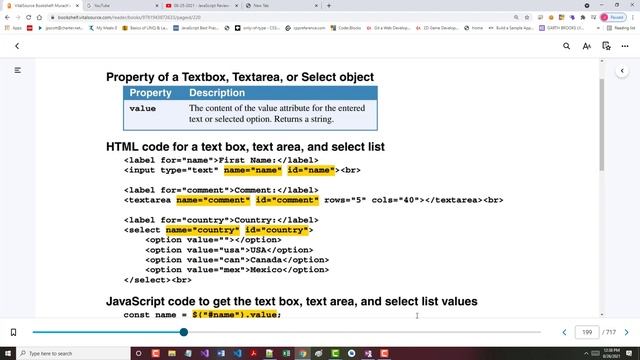This screenshot has width=640, height=360.
Task: Open the Reading list panel
Action: click(621, 28)
